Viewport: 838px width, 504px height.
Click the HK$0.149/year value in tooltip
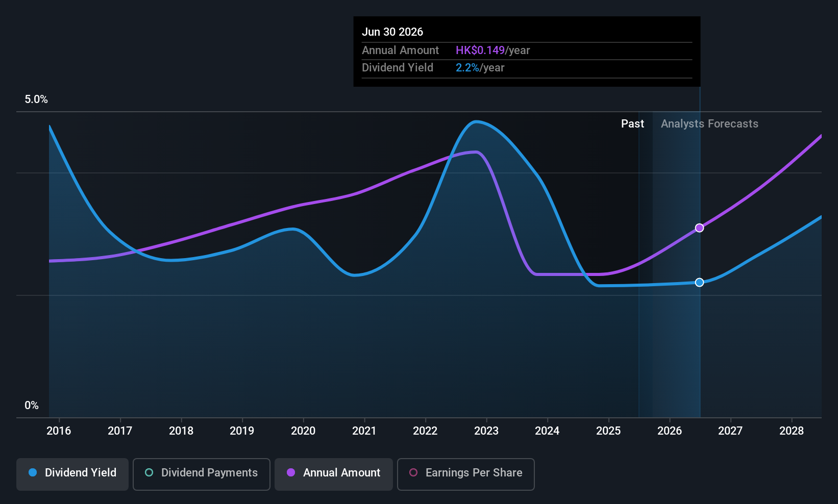coord(492,51)
